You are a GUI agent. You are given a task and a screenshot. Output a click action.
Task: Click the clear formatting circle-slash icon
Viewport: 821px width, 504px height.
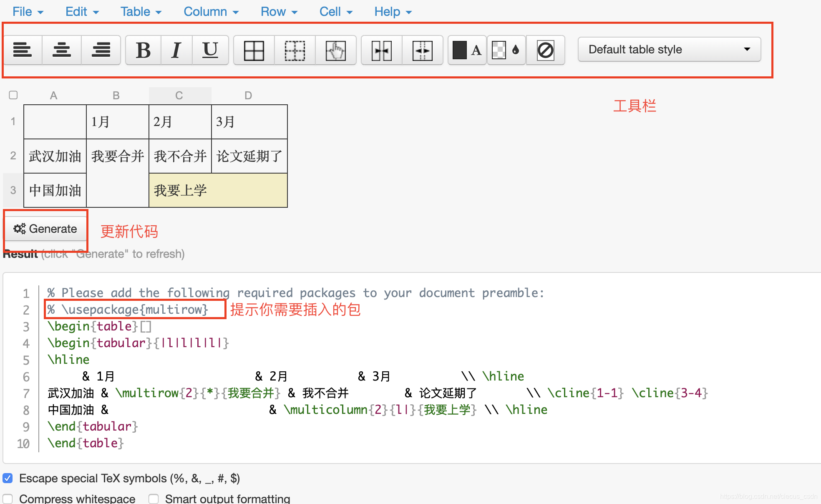545,50
